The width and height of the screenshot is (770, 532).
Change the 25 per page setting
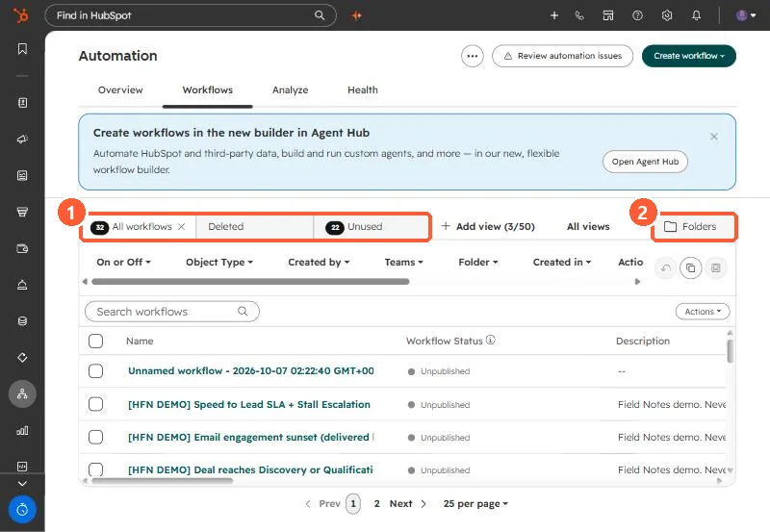coord(475,503)
